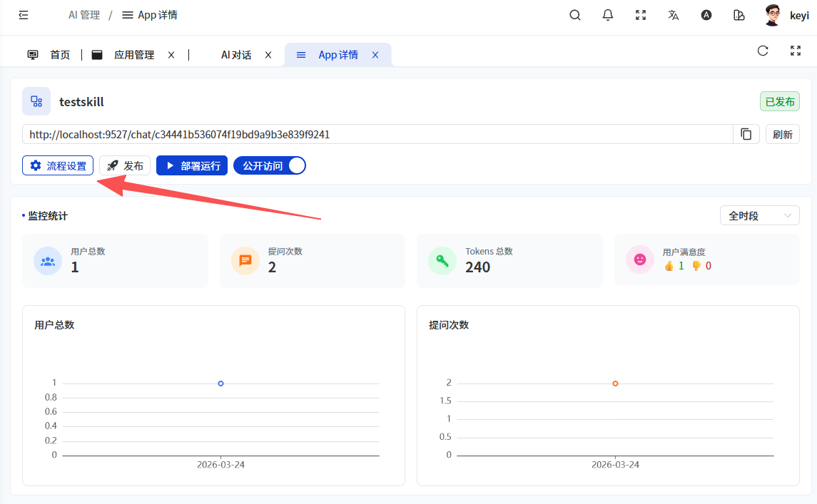Toggle the 公开访问 switch
This screenshot has height=504, width=817.
click(270, 165)
